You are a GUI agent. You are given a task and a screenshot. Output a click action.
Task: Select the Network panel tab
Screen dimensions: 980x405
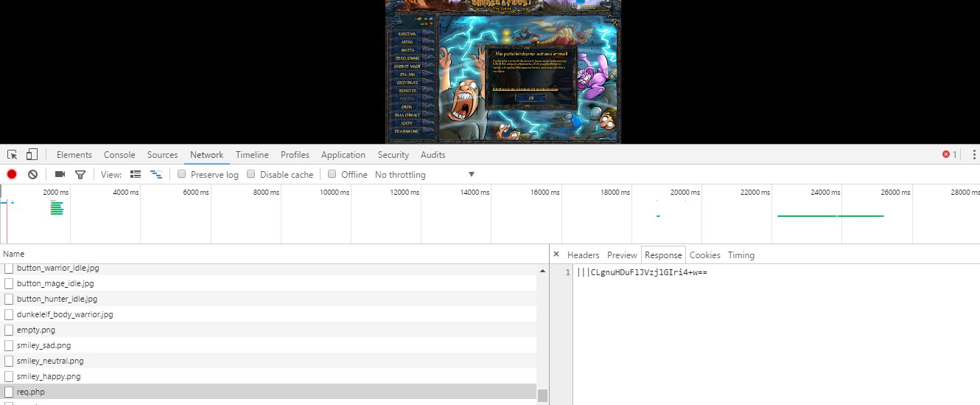pyautogui.click(x=207, y=155)
